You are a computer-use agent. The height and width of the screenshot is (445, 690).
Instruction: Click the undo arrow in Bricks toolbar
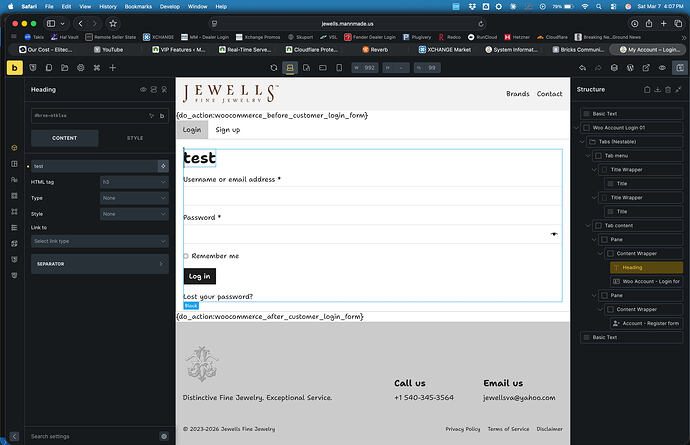click(582, 68)
